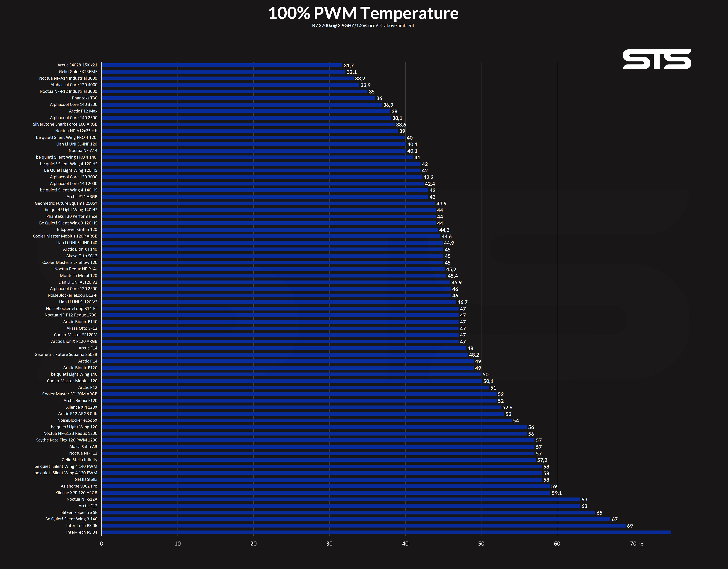Screen dimensions: 728x569
Task: Click 'Noctua NF-A14 Industrial 3000' label
Action: pyautogui.click(x=68, y=78)
